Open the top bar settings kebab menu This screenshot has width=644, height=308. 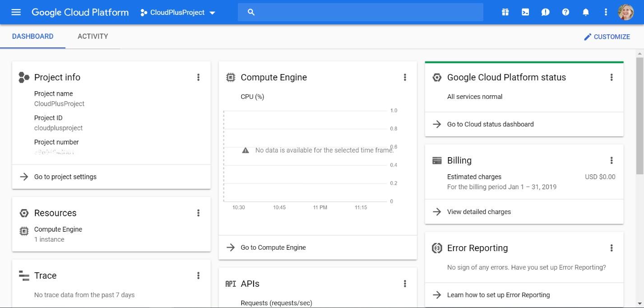606,12
